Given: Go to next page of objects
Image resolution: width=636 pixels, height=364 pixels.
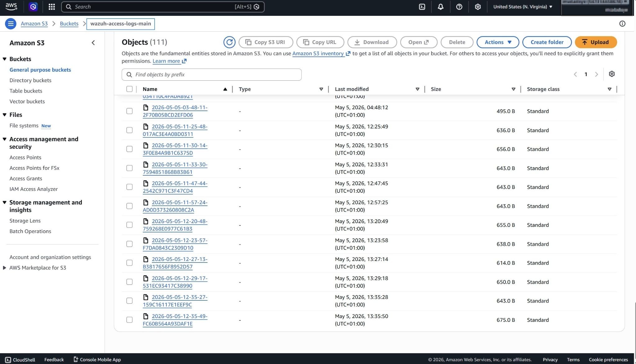Looking at the screenshot, I should tap(596, 74).
